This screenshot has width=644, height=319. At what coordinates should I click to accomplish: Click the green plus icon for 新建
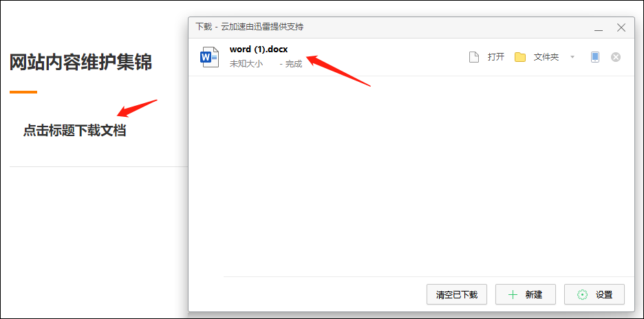(513, 294)
